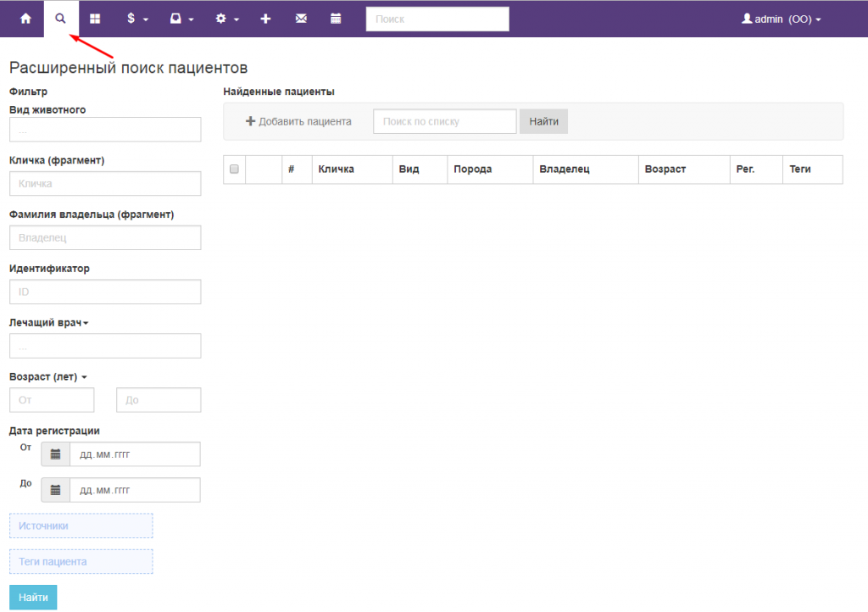868x612 pixels.
Task: Click the Владелец surname field
Action: pos(105,238)
